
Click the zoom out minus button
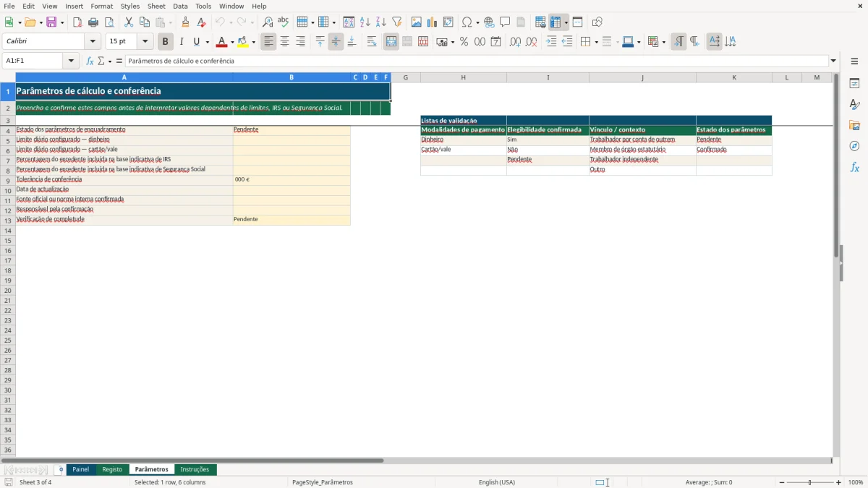[782, 482]
